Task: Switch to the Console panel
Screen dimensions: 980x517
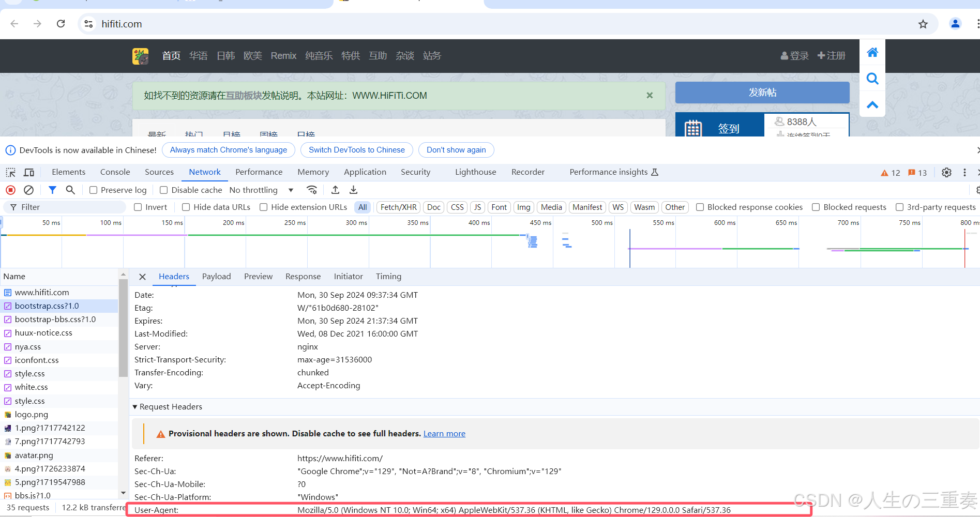Action: (115, 172)
